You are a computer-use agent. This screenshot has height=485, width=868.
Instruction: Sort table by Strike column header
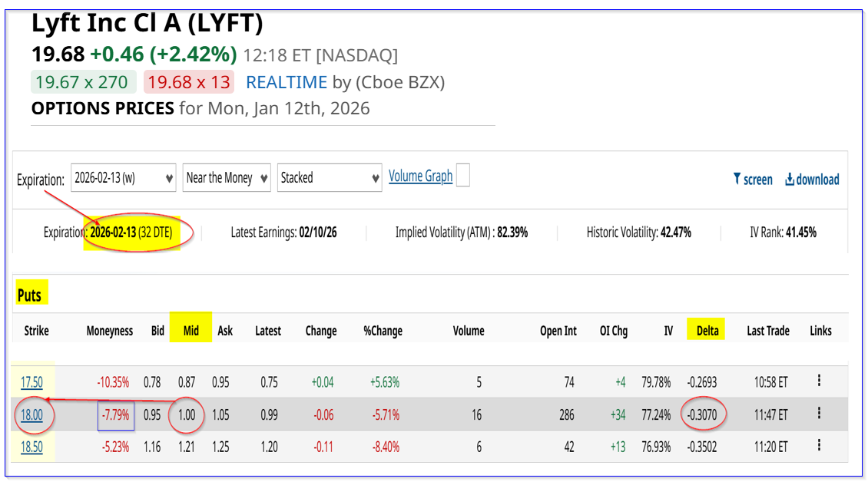pyautogui.click(x=36, y=331)
